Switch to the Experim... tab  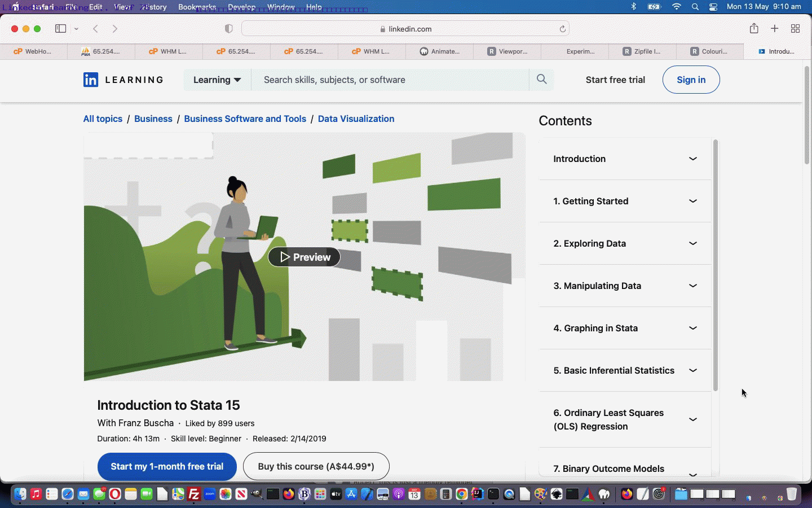575,51
